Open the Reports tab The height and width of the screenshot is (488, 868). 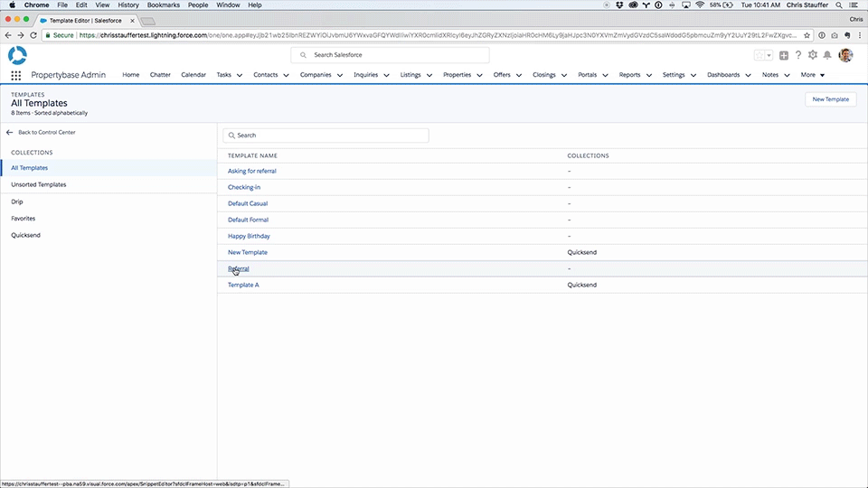629,75
